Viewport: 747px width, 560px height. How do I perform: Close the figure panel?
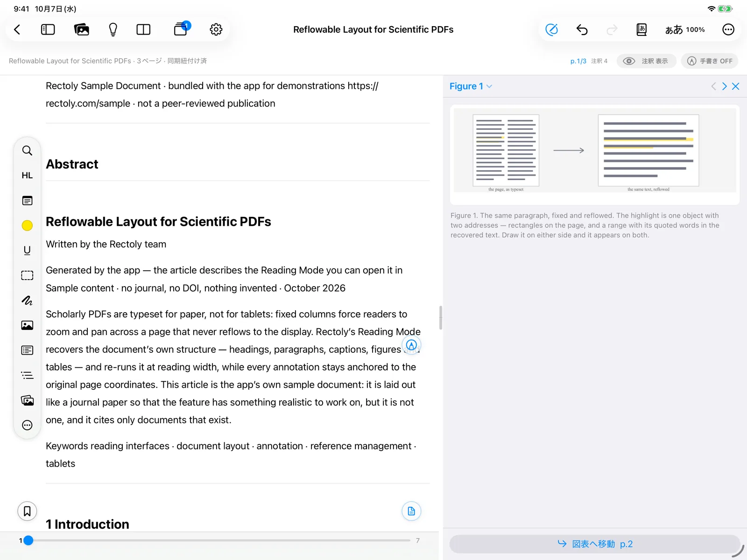736,86
